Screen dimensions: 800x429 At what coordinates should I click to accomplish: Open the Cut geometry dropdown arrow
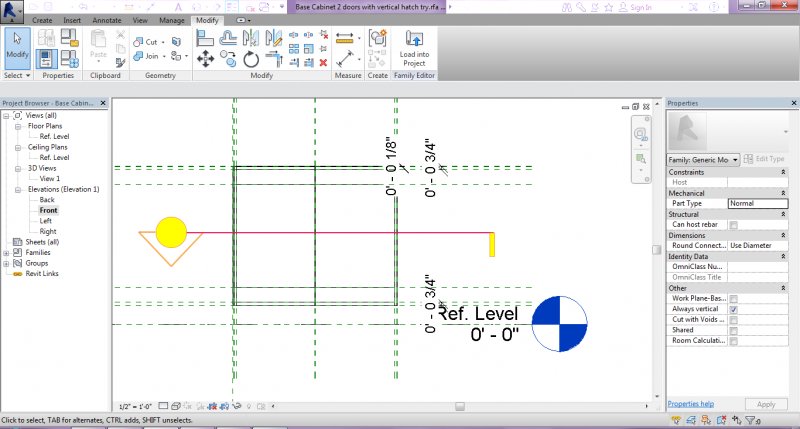tap(163, 42)
